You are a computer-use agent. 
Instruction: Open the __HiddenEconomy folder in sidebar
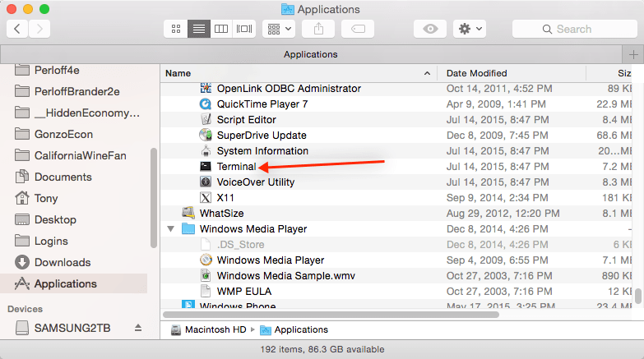(86, 113)
